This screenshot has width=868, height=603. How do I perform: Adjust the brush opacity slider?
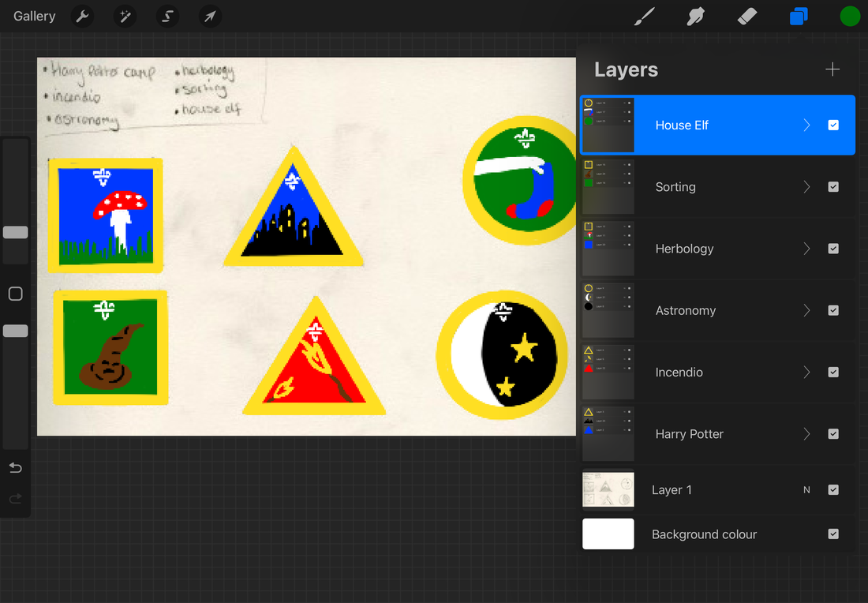click(x=16, y=331)
